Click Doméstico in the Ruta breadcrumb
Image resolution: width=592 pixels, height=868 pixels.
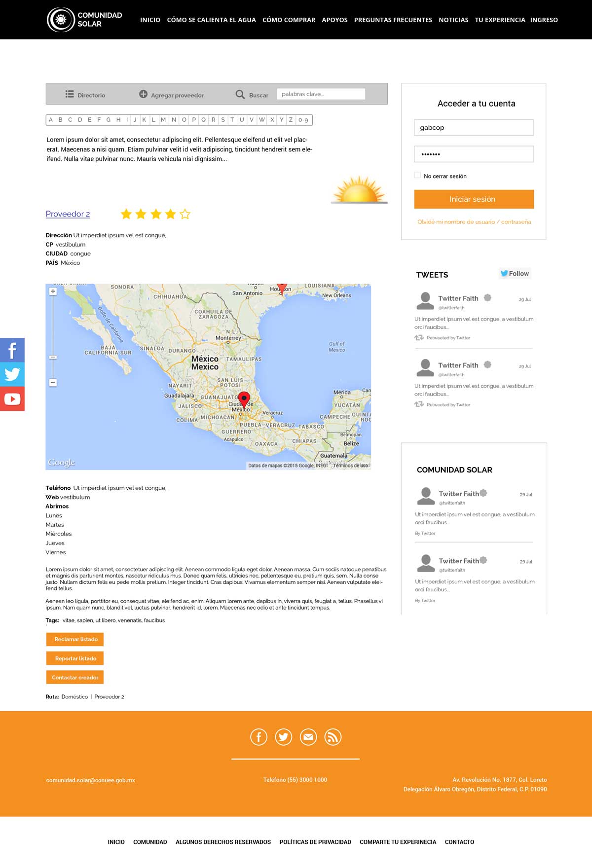[x=74, y=697]
